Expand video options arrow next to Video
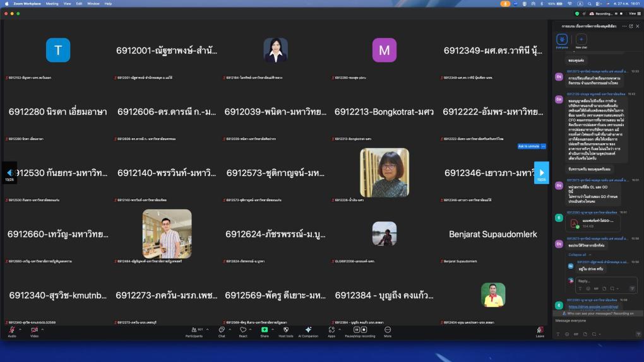 (43, 329)
